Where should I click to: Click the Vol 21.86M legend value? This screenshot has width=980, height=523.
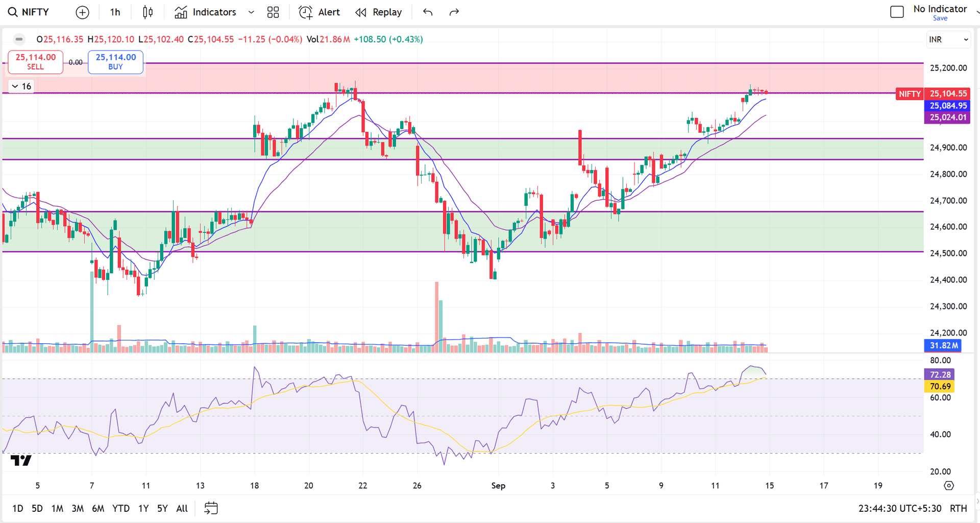pyautogui.click(x=328, y=39)
